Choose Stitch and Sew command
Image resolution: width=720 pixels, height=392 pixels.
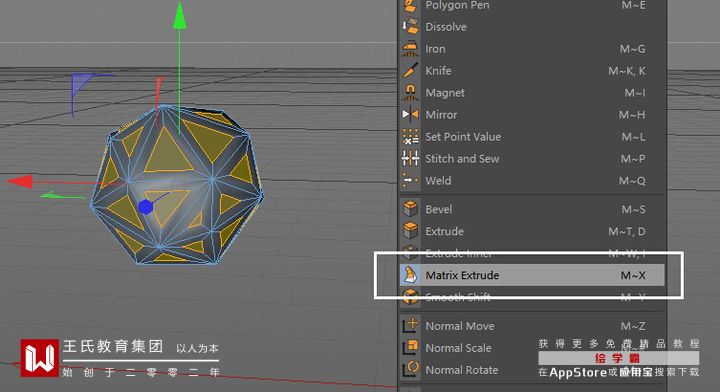point(533,159)
